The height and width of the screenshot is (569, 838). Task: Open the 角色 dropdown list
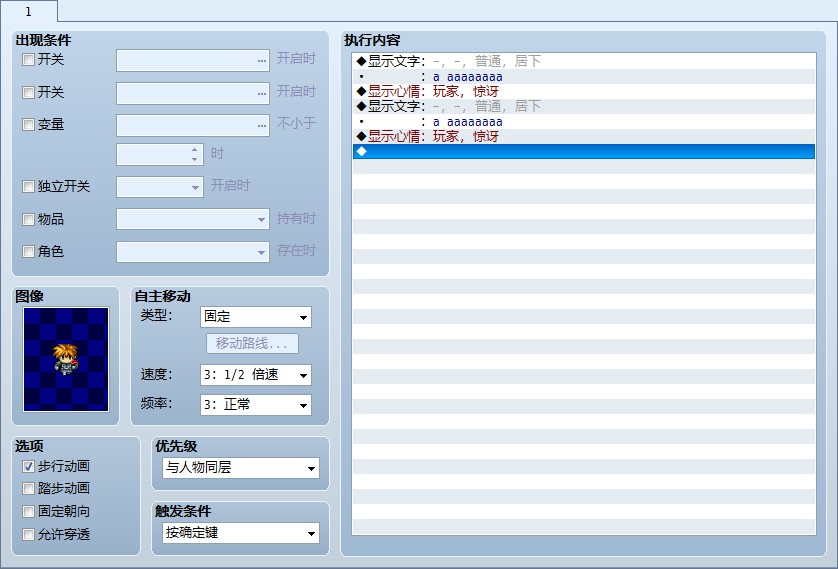[193, 252]
